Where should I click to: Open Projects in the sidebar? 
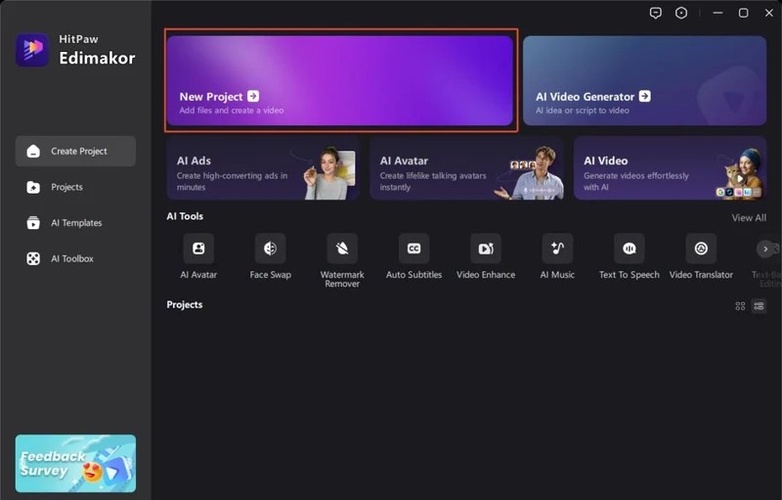[75, 187]
